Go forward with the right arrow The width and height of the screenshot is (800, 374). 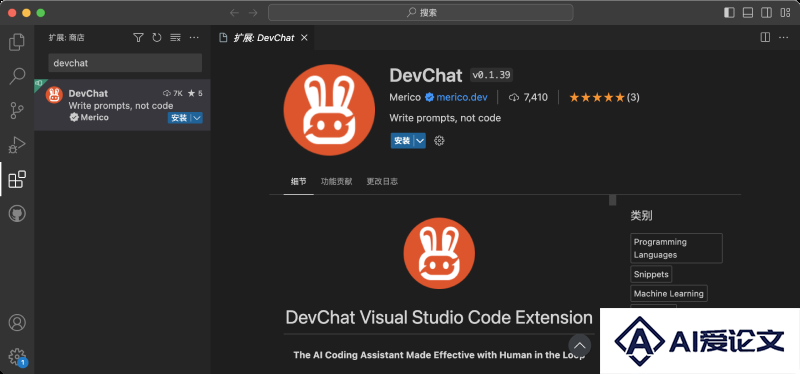253,13
